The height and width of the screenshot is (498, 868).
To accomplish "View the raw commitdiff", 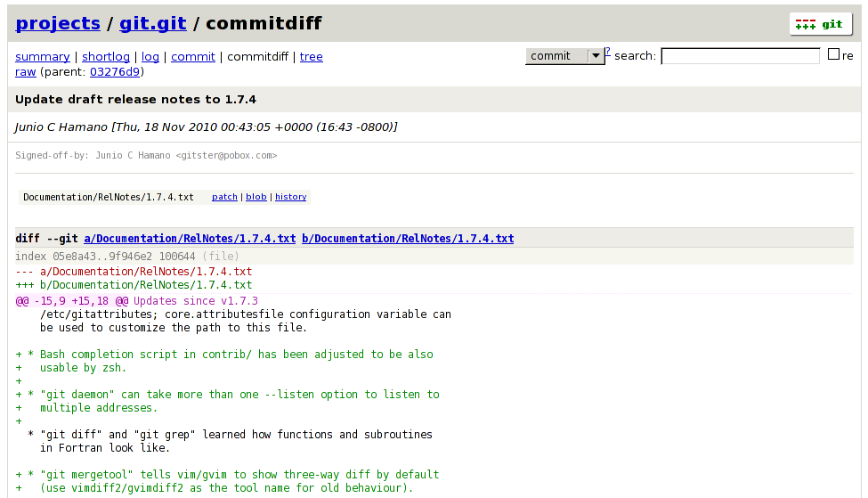I will click(26, 72).
